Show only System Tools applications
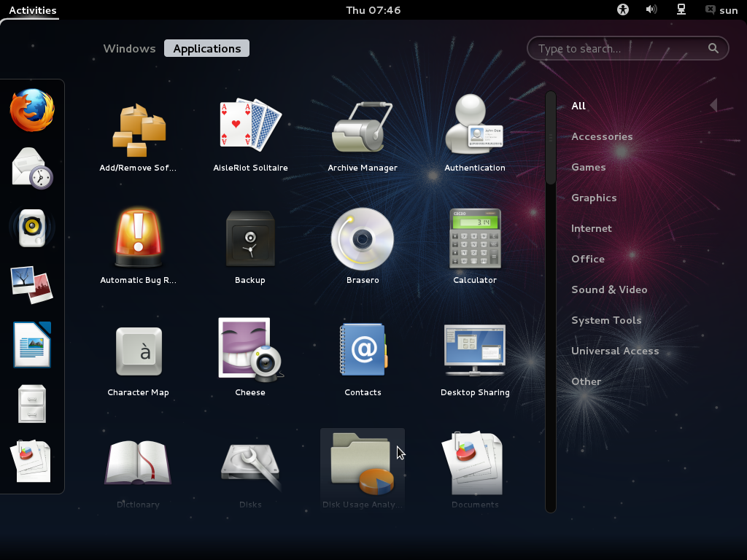 [606, 320]
